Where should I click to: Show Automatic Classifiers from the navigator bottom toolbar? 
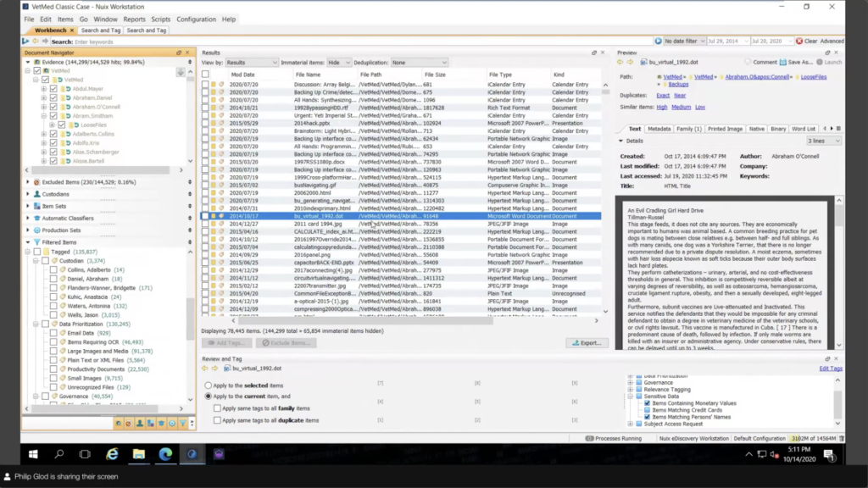point(161,424)
